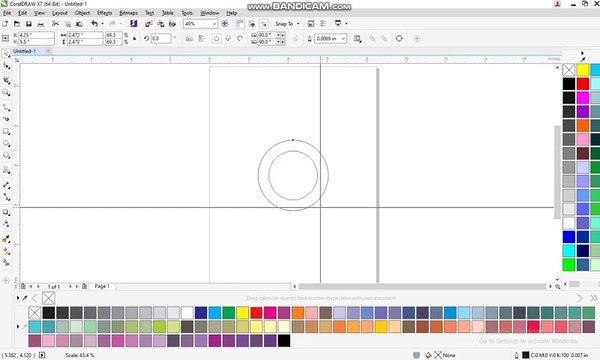Screen dimensions: 600x360
Task: Click the rotation angle input field
Action: coord(161,39)
